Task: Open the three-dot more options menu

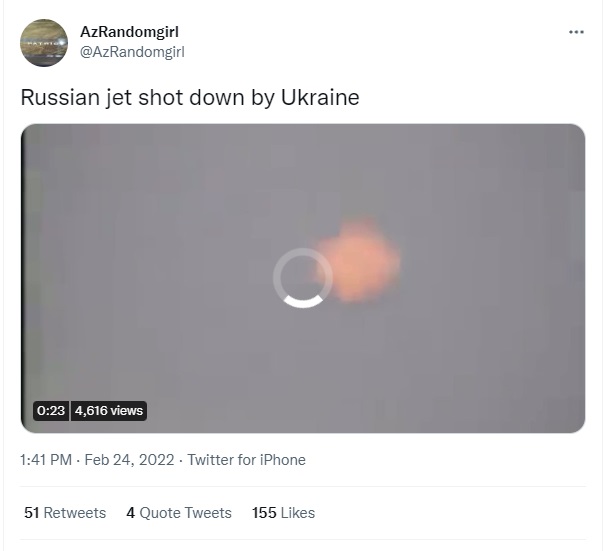Action: [x=576, y=32]
